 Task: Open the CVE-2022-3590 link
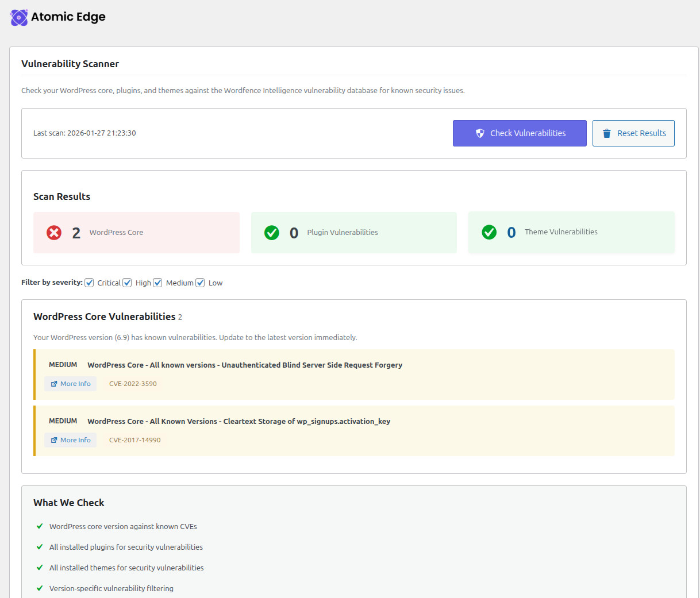tap(133, 383)
